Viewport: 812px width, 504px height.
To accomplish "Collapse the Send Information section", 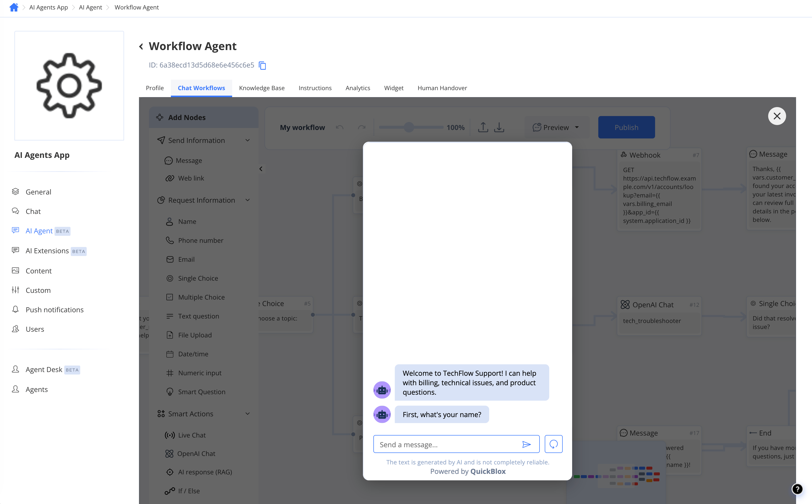I will 247,140.
